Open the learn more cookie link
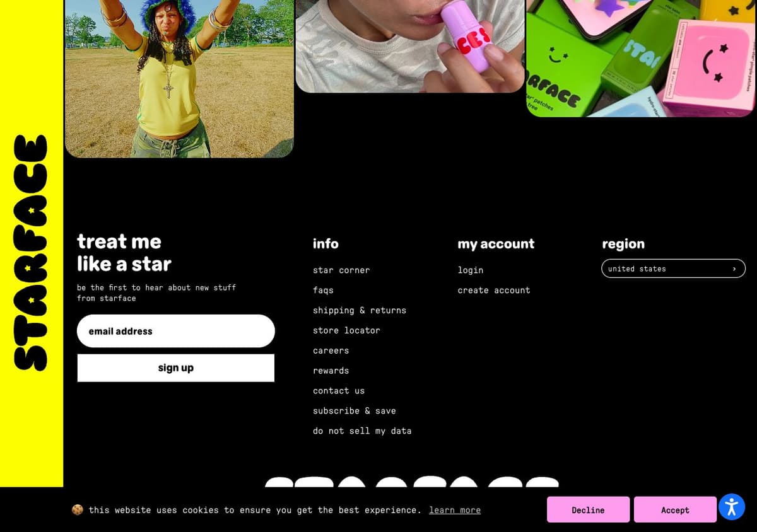The width and height of the screenshot is (757, 532). pos(455,510)
